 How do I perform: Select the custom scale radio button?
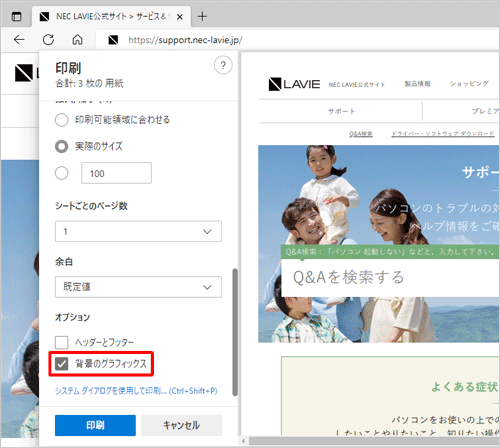pos(62,173)
